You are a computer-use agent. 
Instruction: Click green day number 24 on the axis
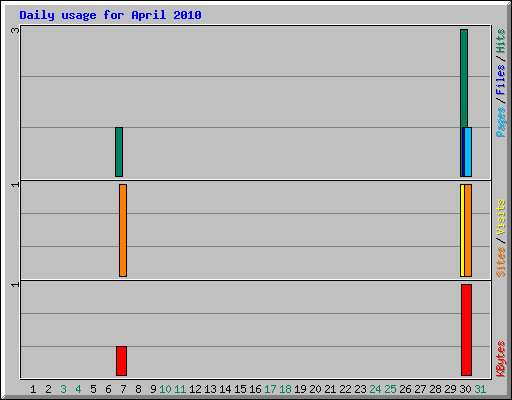pos(375,389)
